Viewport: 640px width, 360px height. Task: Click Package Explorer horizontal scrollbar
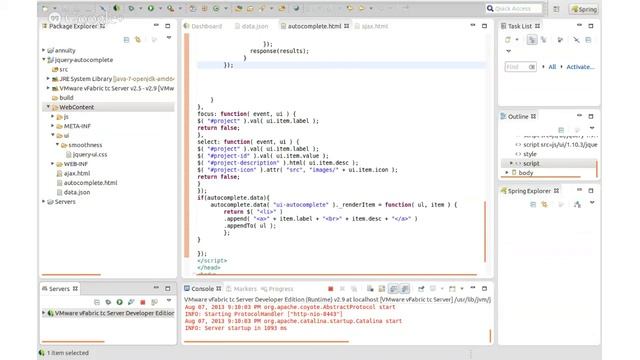click(71, 275)
